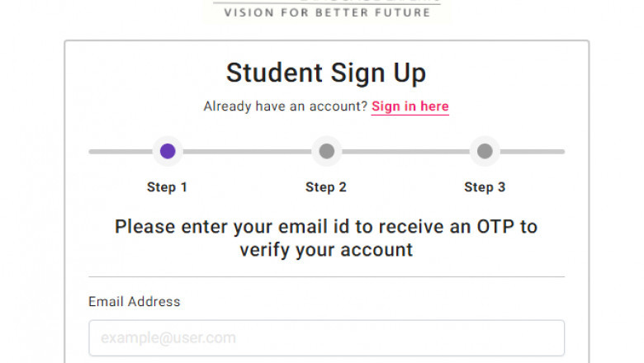
Task: Click progress bar between Step 2 and 3
Action: (405, 152)
